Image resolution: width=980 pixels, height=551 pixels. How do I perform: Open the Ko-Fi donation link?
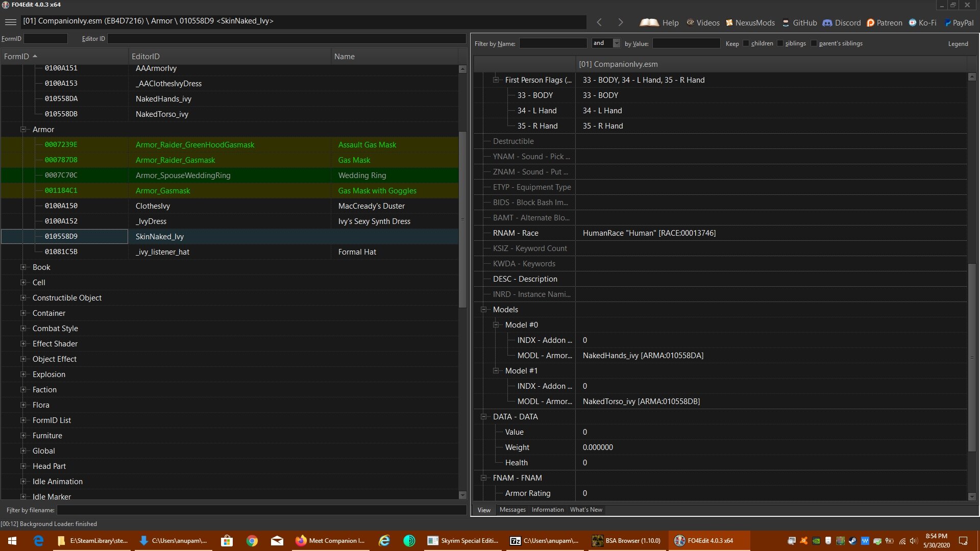pos(922,22)
